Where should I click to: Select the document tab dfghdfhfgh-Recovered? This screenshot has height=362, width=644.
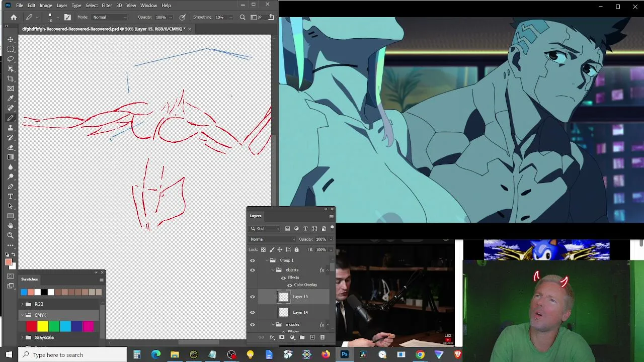103,29
